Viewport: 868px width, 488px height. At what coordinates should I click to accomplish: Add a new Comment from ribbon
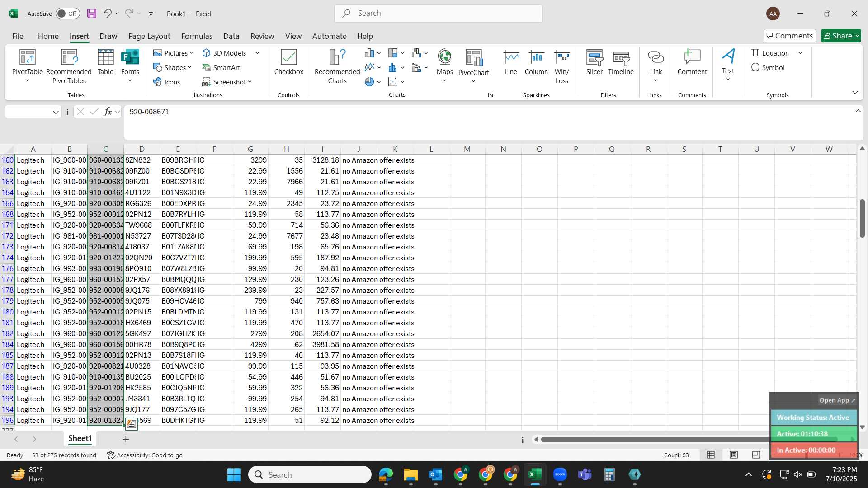(692, 62)
